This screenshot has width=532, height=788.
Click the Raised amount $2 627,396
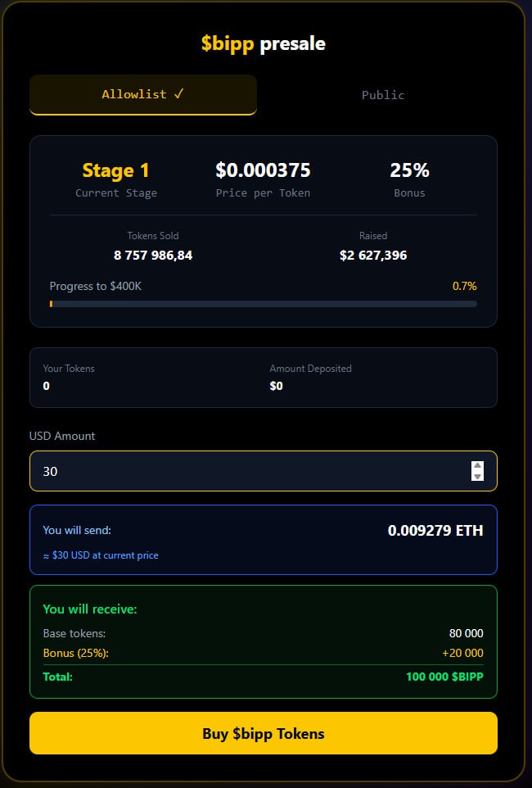(x=373, y=255)
